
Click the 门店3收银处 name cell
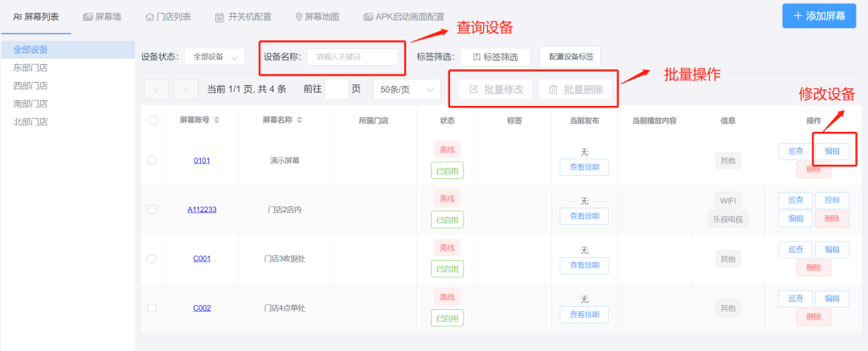pyautogui.click(x=285, y=259)
